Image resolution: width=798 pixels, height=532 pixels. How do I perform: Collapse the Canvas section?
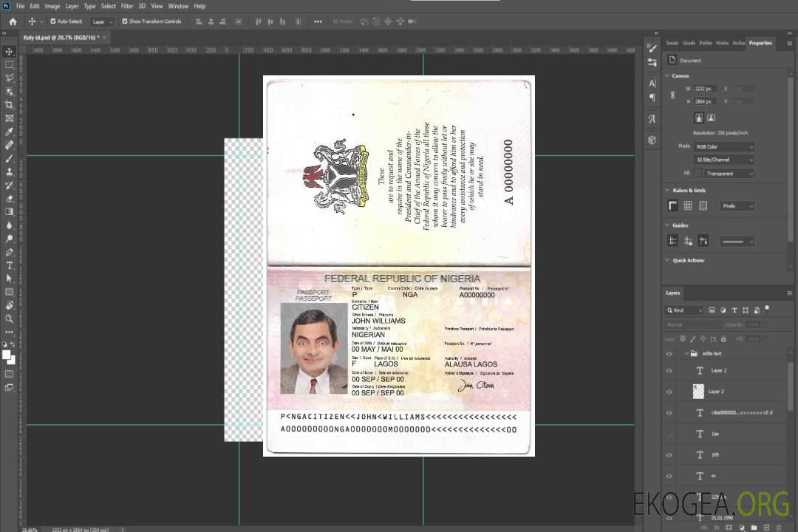(667, 76)
